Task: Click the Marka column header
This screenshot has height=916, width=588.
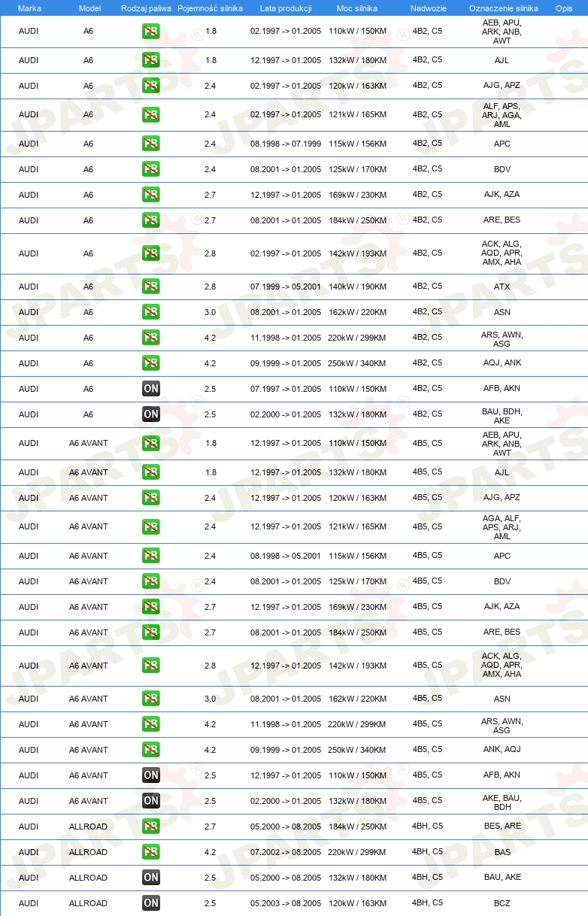Action: click(x=29, y=8)
